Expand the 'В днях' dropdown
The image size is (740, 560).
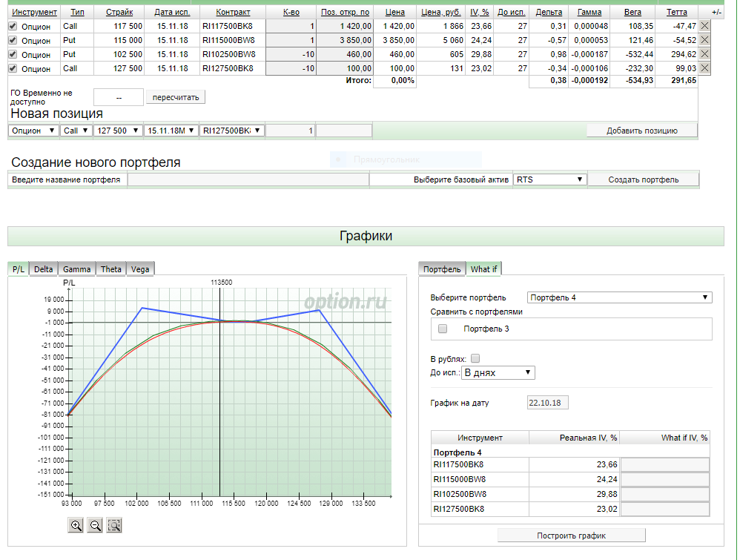pyautogui.click(x=498, y=372)
